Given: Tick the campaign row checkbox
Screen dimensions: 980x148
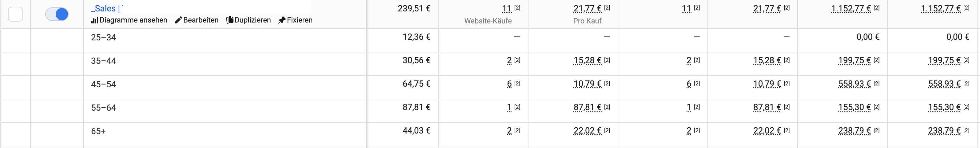Looking at the screenshot, I should tap(15, 14).
